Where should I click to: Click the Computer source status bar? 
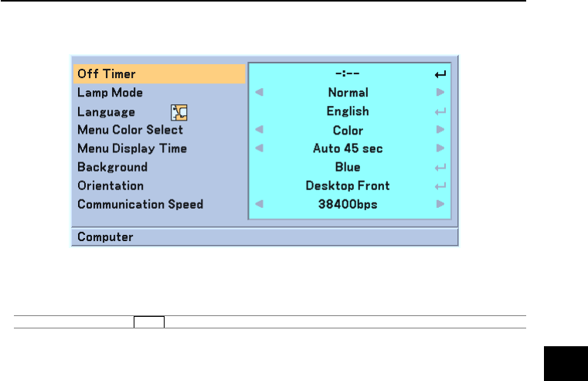(x=265, y=237)
